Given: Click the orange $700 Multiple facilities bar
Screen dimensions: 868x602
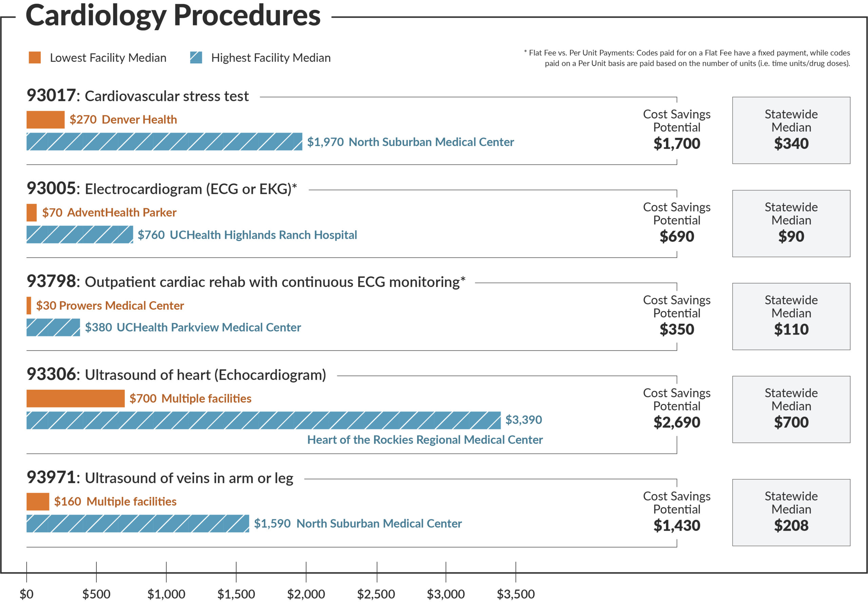Looking at the screenshot, I should click(76, 398).
